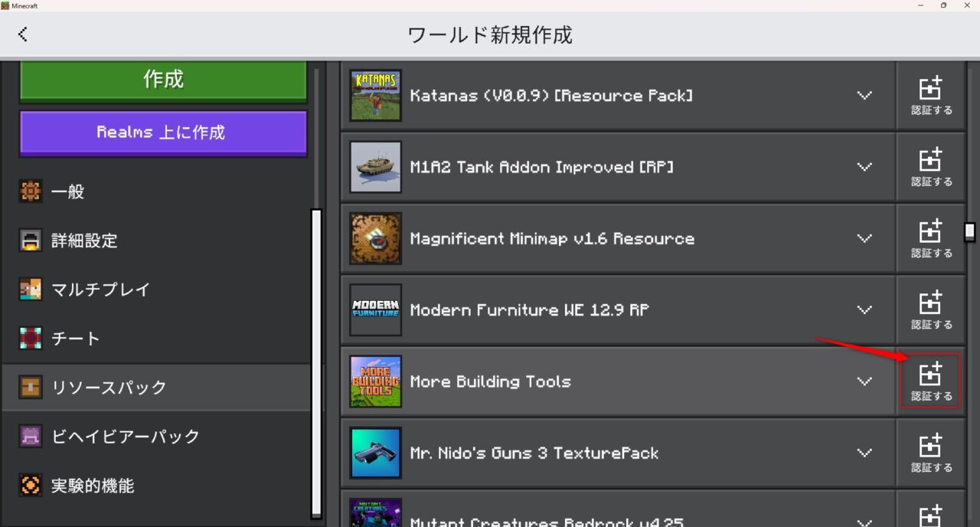Click the ビヘイビアーパック purple creature icon
Image resolution: width=980 pixels, height=527 pixels.
click(x=30, y=437)
